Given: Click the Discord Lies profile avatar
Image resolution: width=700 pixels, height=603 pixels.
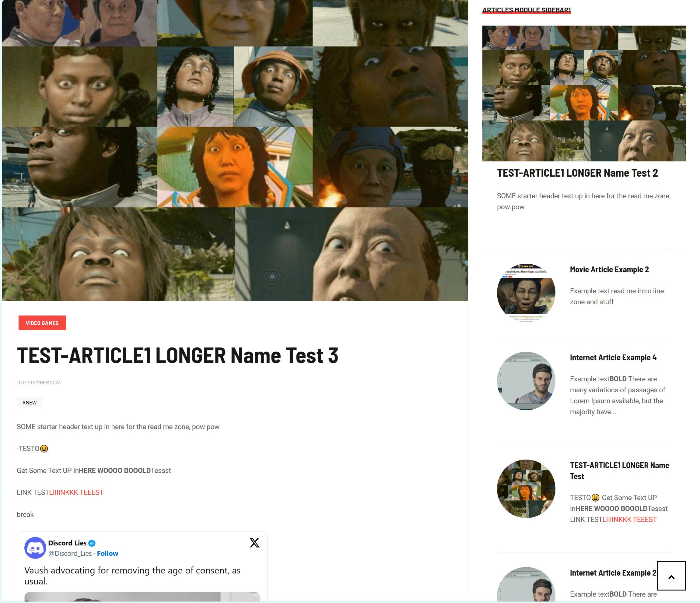Looking at the screenshot, I should click(x=35, y=548).
